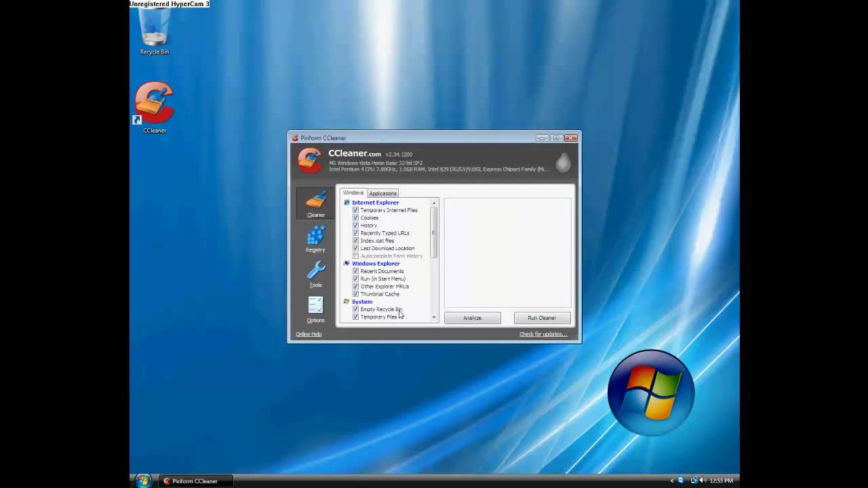Select the CCleaner shortcut on the desktop
This screenshot has height=488, width=868.
154,107
